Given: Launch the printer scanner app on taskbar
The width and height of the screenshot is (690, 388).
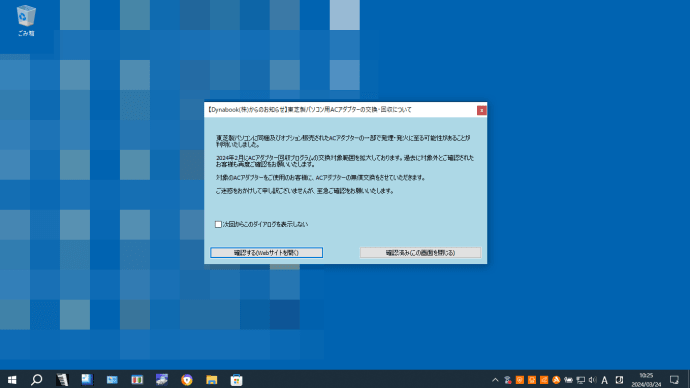Looking at the screenshot, I should coord(161,380).
